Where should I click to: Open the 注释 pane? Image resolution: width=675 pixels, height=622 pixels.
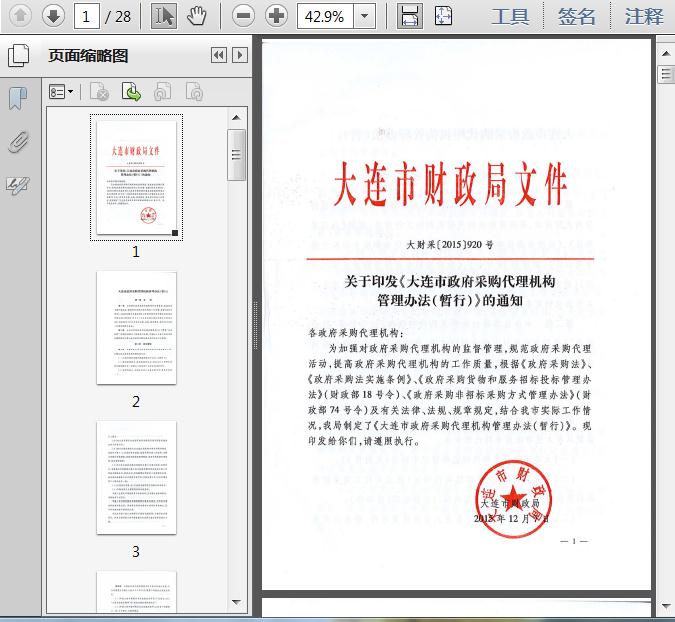click(x=644, y=17)
